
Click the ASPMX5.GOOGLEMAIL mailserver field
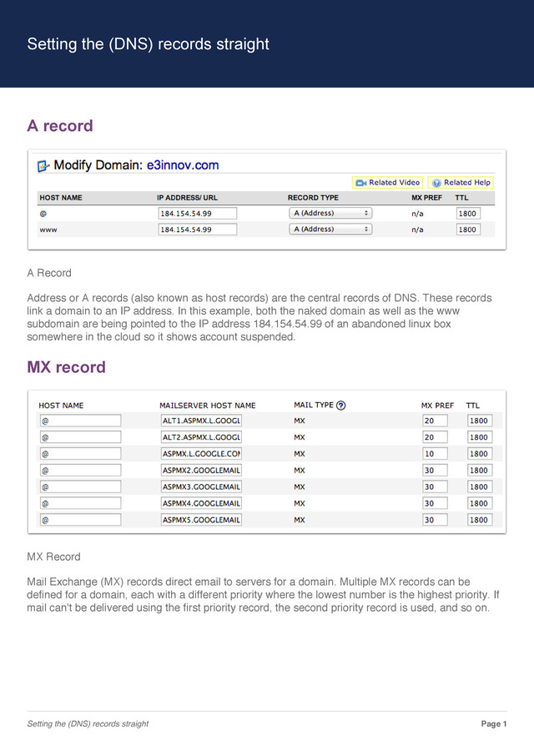click(201, 520)
